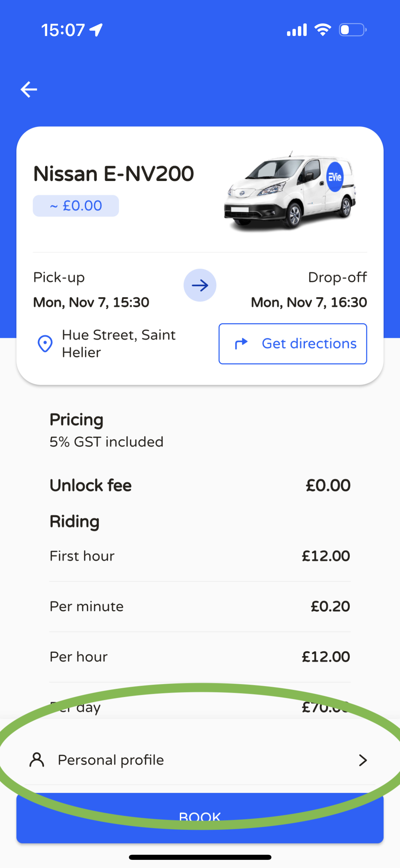Tap the location arrow next to the time
The width and height of the screenshot is (400, 868).
[96, 30]
